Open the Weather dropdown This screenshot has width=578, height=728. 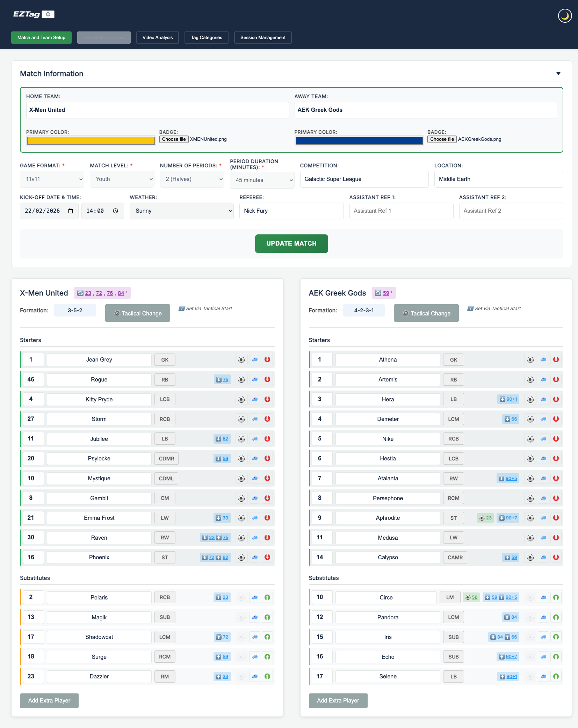(181, 211)
